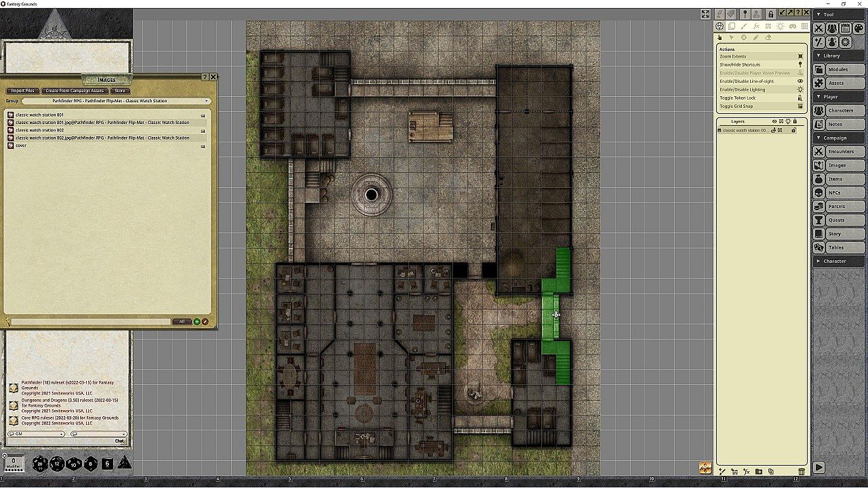Select the target circle tool

coord(744,38)
